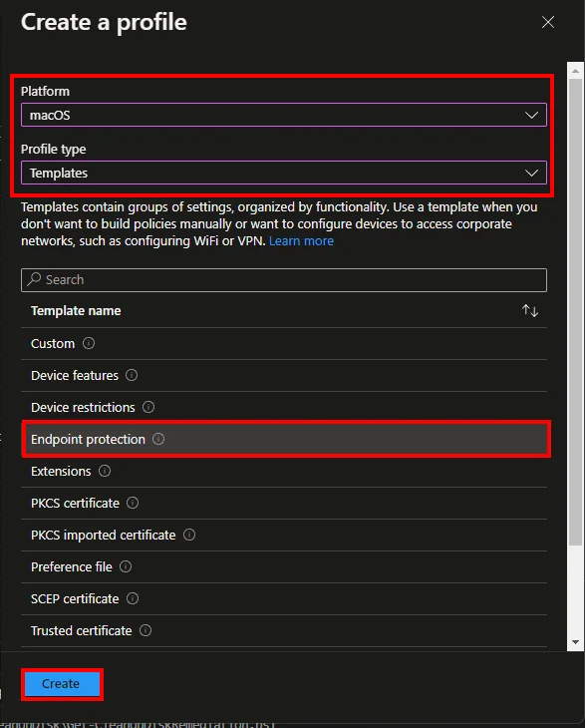Show info icon next to Extensions

(x=105, y=471)
